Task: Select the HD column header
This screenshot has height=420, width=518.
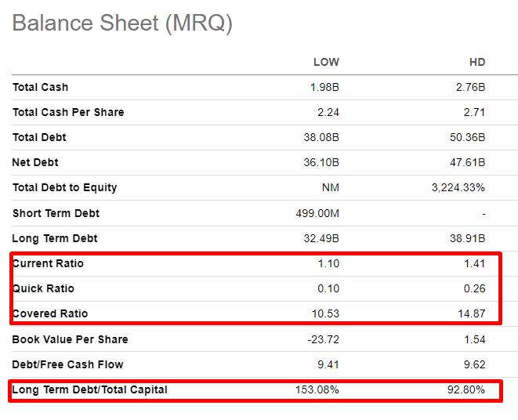Action: tap(477, 62)
